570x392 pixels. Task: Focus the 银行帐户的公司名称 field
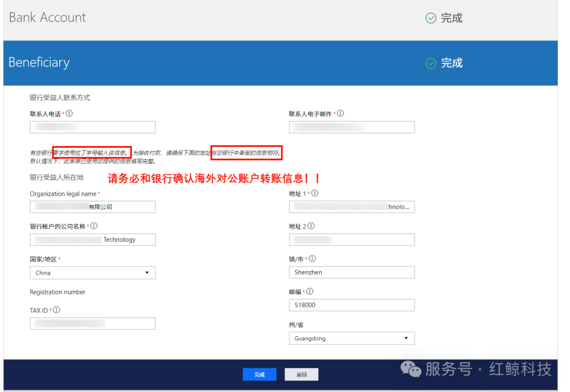coord(93,240)
